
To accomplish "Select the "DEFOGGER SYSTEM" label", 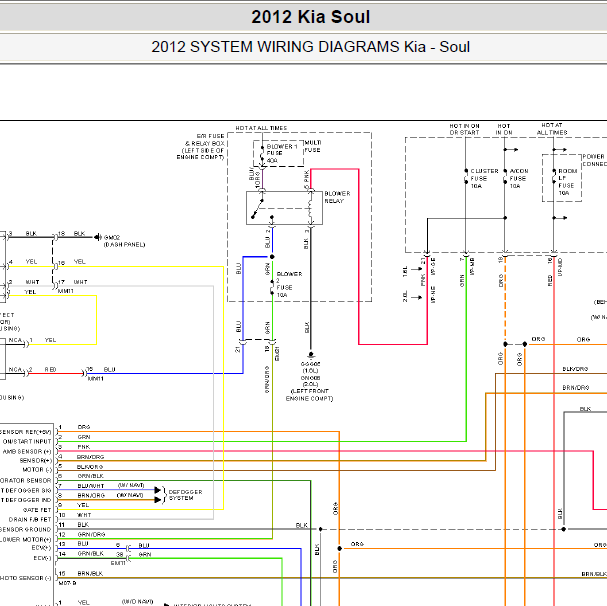I will (185, 495).
